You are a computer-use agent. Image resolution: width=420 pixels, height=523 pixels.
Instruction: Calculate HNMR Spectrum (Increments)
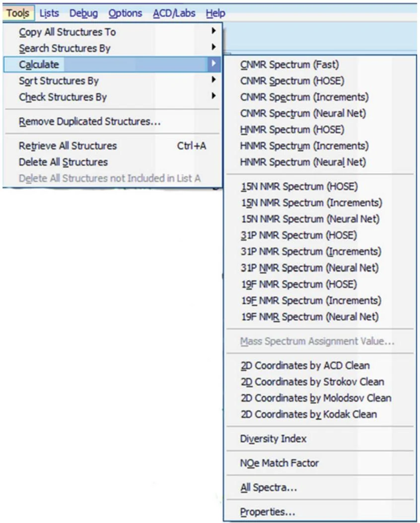tap(320, 146)
